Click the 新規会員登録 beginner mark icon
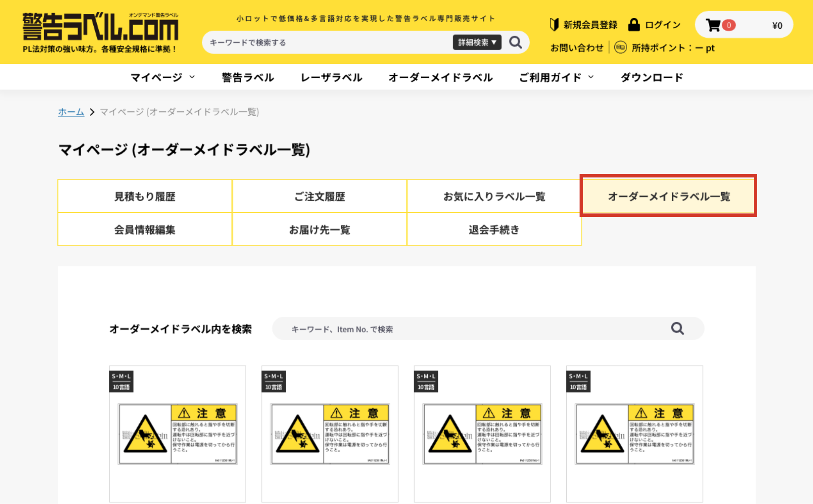Viewport: 813px width, 504px height. tap(554, 25)
